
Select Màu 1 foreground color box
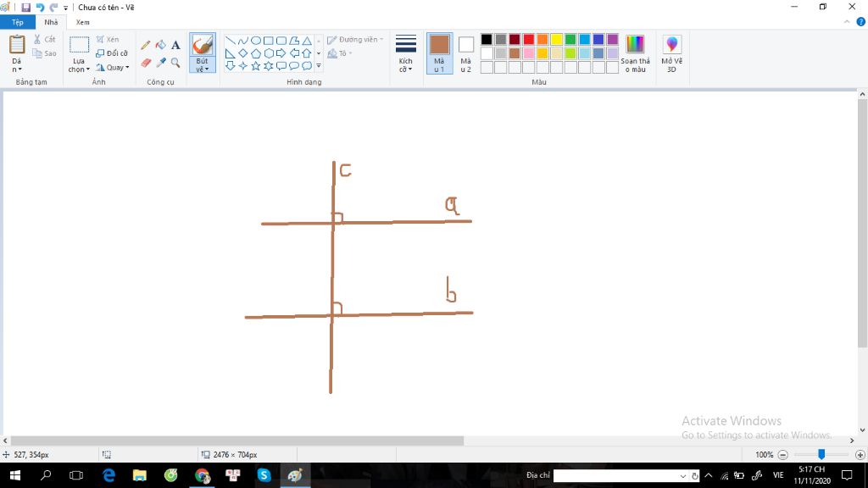tap(440, 53)
